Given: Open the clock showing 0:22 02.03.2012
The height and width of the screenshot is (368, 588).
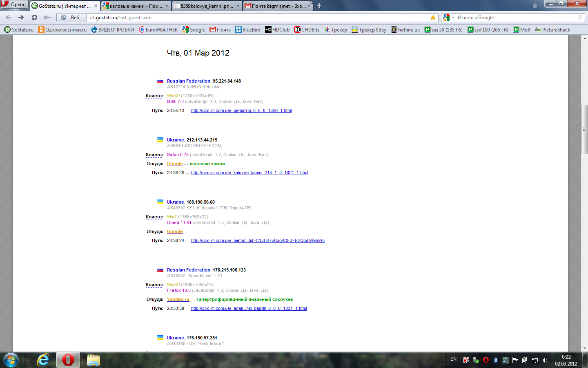Looking at the screenshot, I should (566, 360).
